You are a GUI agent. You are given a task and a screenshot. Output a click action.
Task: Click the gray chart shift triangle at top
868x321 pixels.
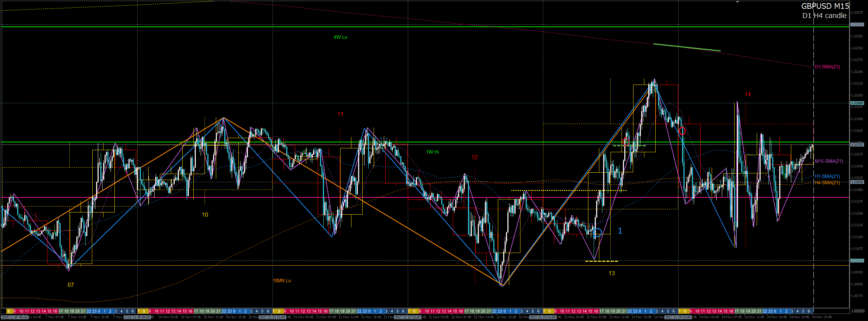(737, 2)
